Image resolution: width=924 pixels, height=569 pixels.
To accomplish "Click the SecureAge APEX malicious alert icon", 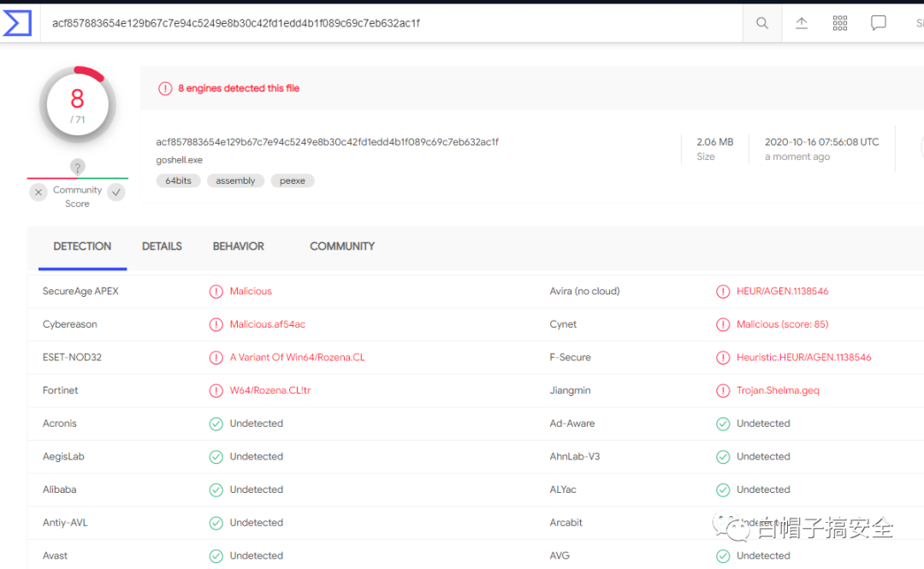I will pos(216,291).
